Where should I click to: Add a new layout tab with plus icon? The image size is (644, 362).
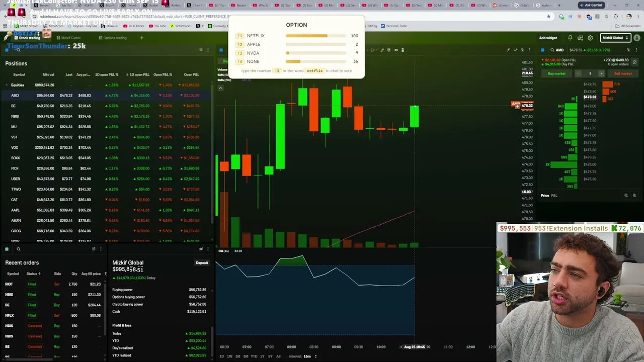tap(141, 38)
